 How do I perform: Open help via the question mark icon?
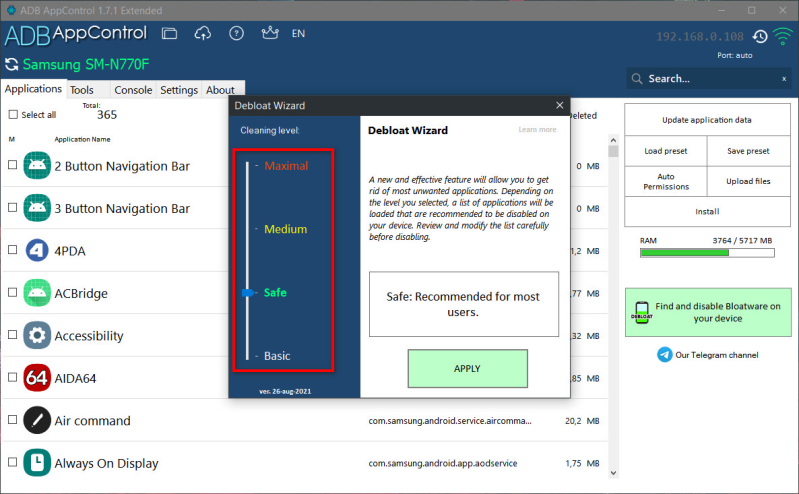tap(236, 33)
